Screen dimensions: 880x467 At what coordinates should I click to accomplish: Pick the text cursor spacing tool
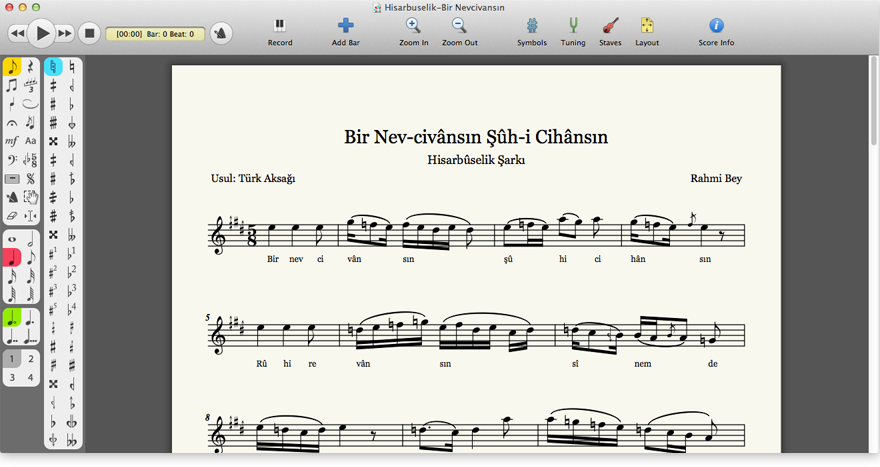[x=30, y=216]
